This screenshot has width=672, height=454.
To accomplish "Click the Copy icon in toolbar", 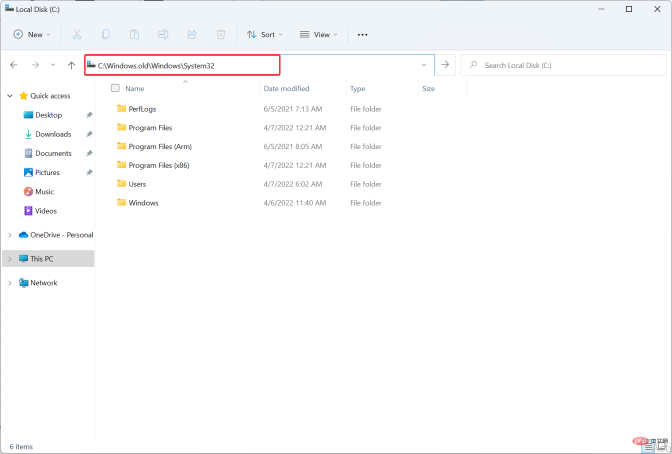I will 105,35.
